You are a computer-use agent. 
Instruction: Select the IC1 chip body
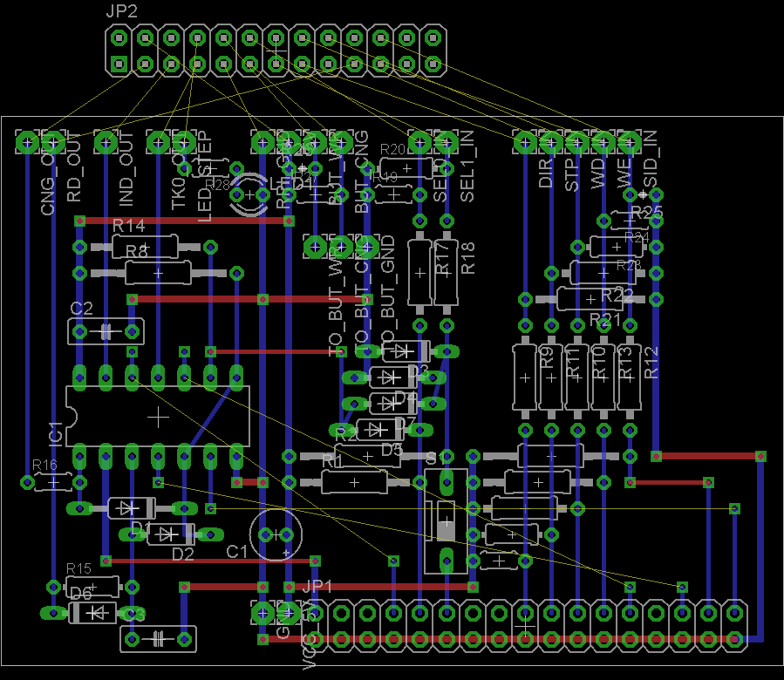[158, 415]
